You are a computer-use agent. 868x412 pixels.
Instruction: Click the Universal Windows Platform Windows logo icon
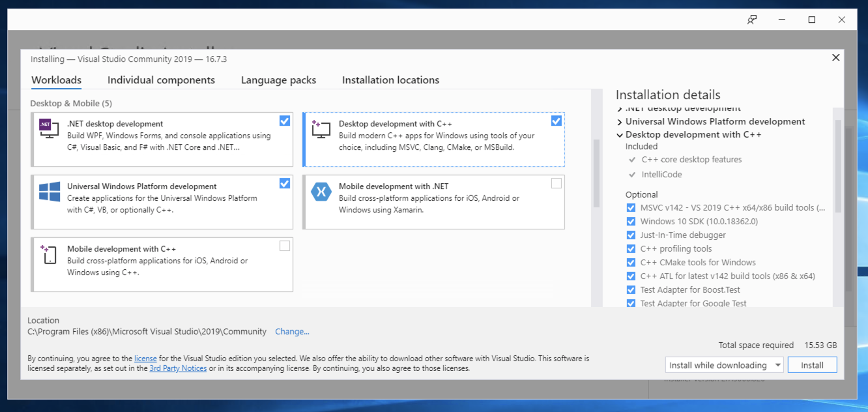pos(50,192)
